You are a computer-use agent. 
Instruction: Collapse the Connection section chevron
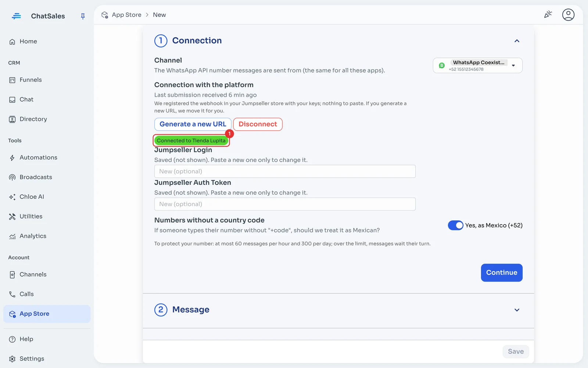tap(517, 41)
